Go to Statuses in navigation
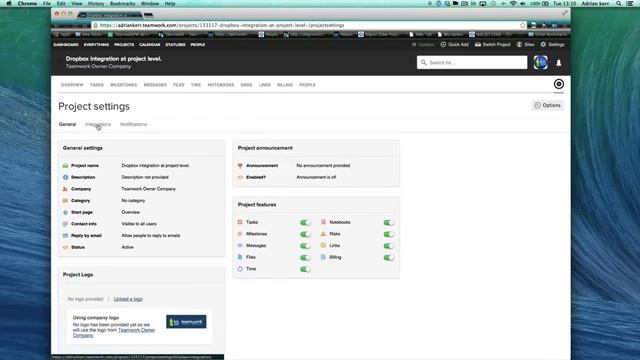Image resolution: width=640 pixels, height=360 pixels. [x=175, y=44]
